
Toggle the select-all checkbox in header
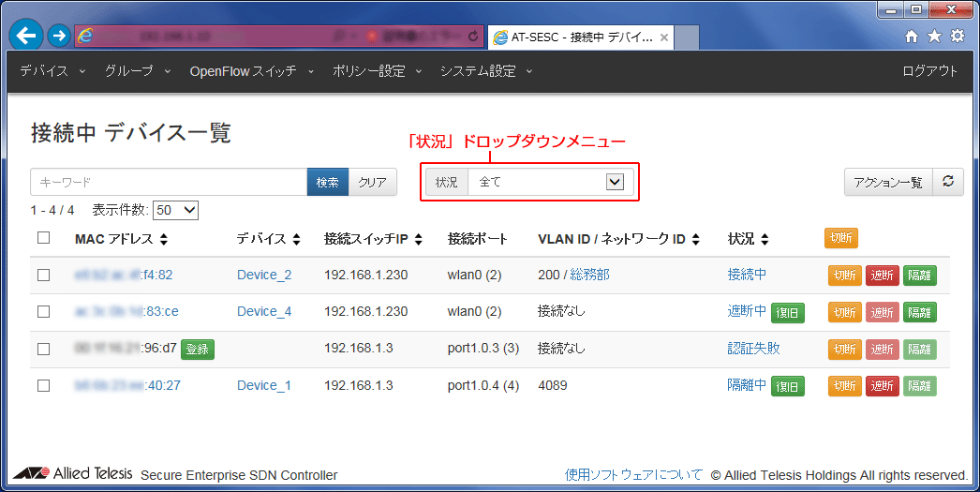tap(44, 237)
